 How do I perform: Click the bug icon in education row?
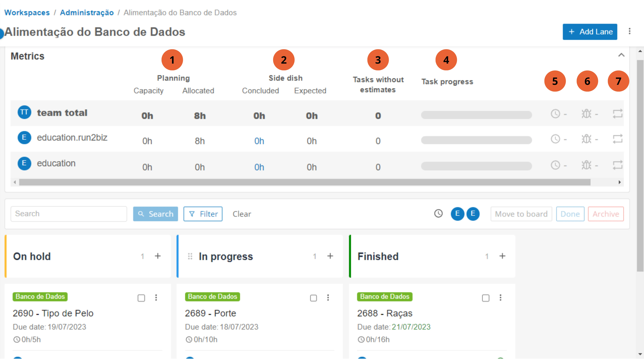point(586,165)
